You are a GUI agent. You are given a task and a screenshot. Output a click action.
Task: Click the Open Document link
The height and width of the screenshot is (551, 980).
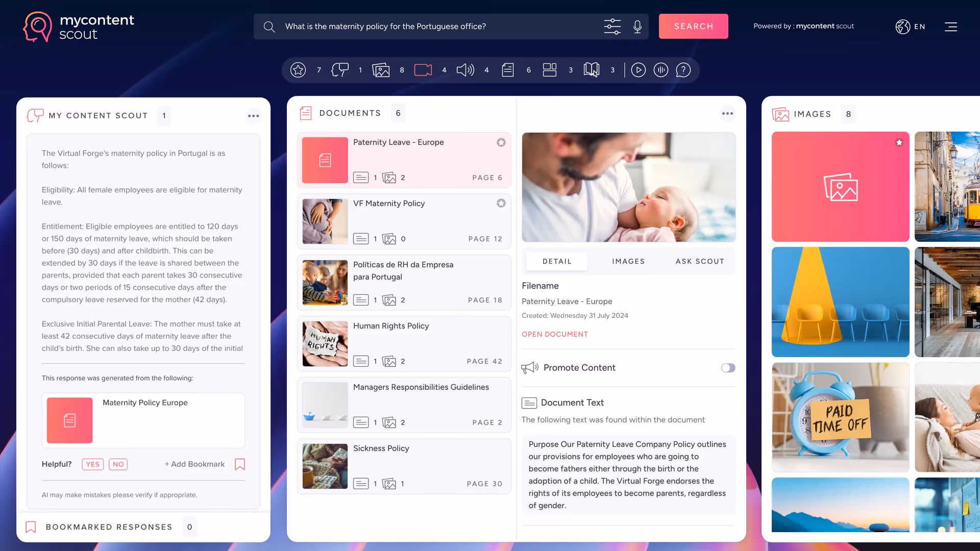[x=554, y=334]
